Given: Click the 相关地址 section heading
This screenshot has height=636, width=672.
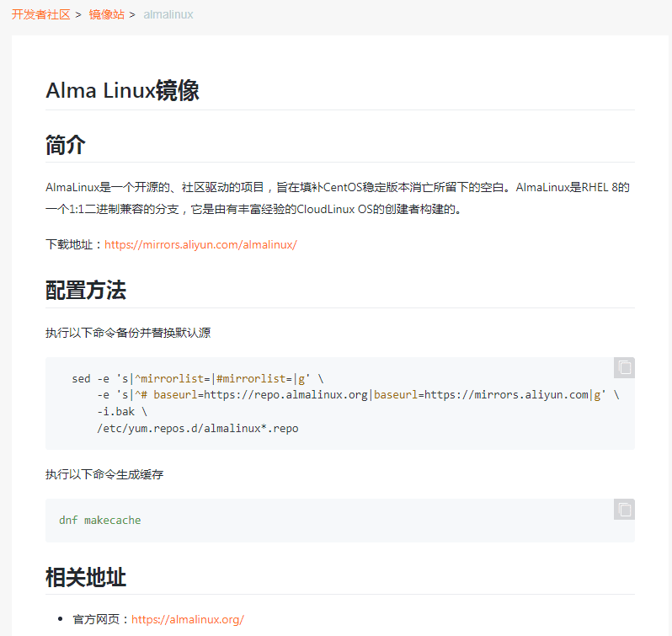Looking at the screenshot, I should click(x=86, y=577).
